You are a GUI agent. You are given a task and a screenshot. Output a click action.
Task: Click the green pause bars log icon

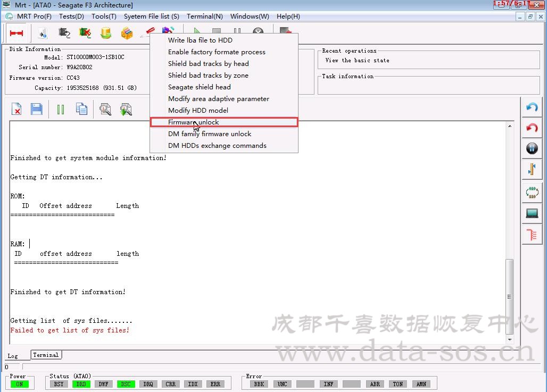tap(60, 110)
